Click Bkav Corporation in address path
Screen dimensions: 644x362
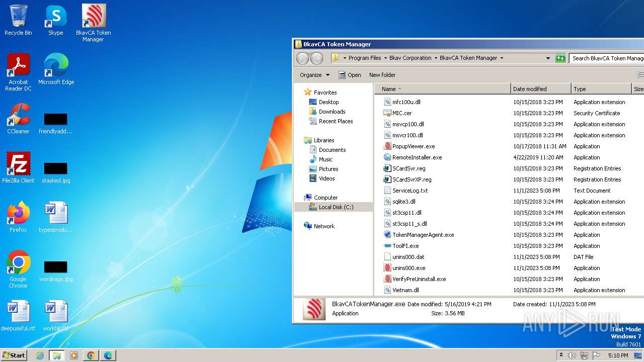point(411,58)
